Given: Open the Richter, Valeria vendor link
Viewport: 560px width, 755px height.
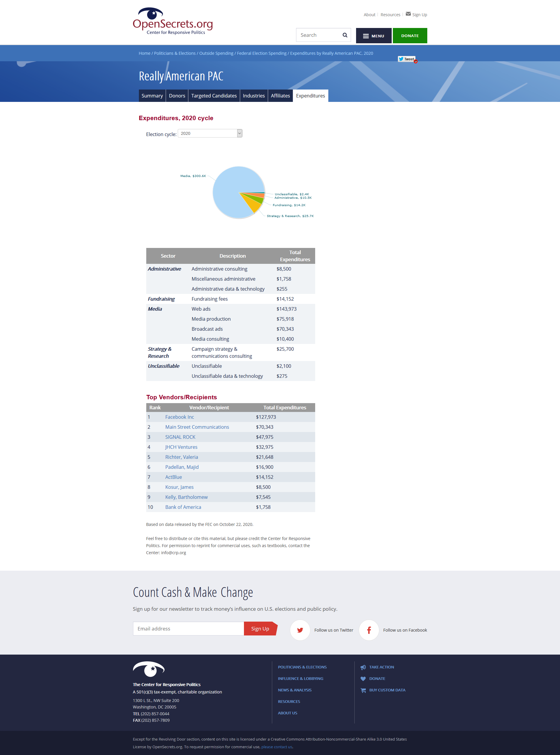Looking at the screenshot, I should tap(182, 457).
